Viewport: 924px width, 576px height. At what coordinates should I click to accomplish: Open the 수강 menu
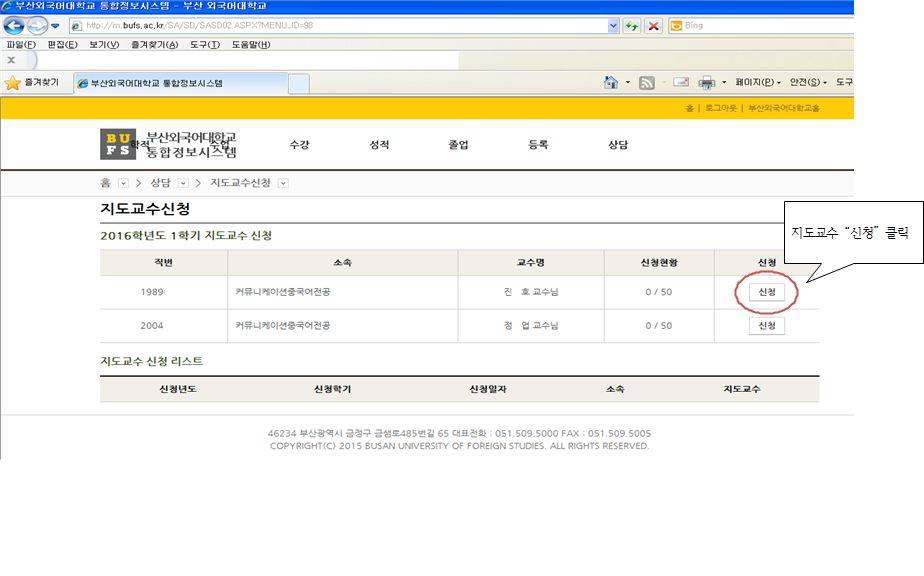click(299, 145)
